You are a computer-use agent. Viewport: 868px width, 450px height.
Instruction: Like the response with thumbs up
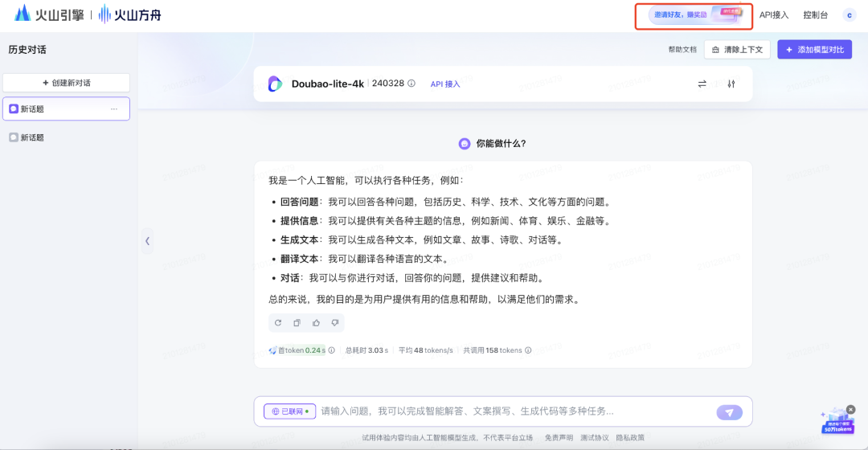click(x=316, y=323)
